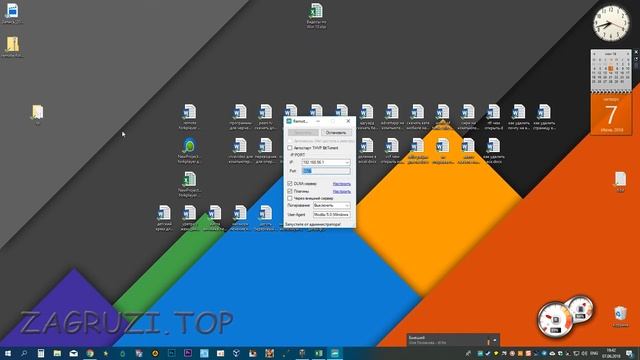Open Photoshop from the taskbar

pyautogui.click(x=171, y=353)
